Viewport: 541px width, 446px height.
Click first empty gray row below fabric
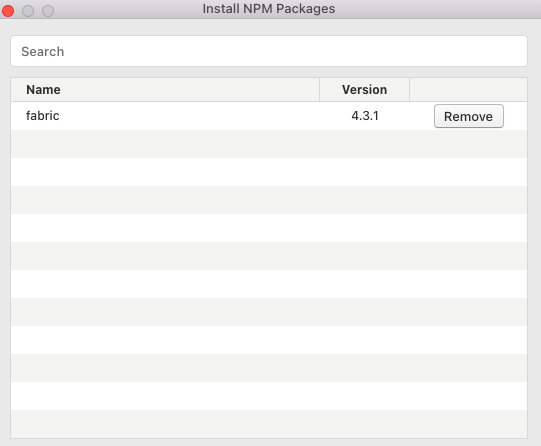269,144
